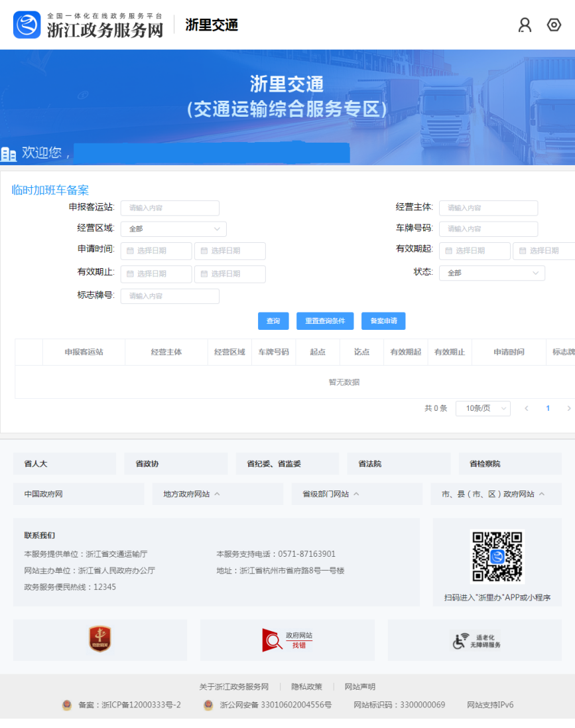This screenshot has width=575, height=728.
Task: Click the 起点 column header
Action: 318,352
